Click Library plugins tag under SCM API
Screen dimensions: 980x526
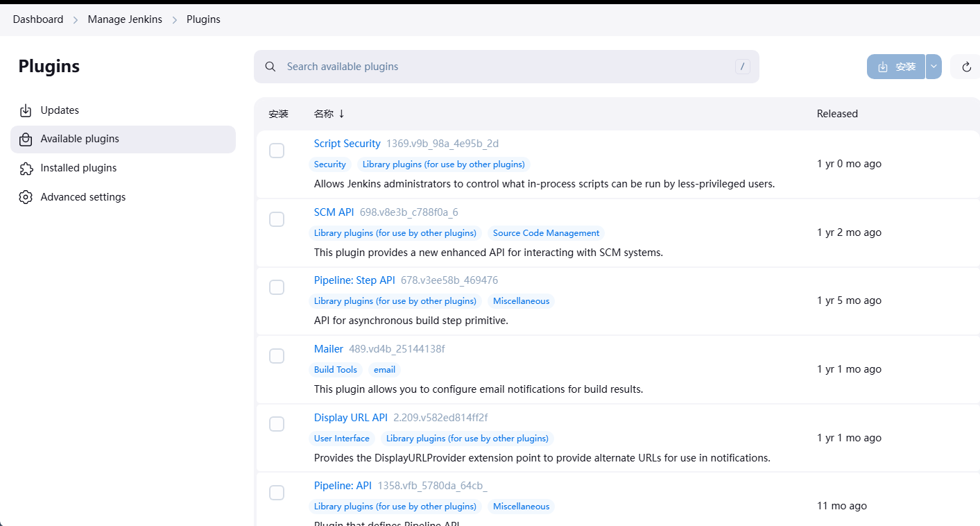395,233
